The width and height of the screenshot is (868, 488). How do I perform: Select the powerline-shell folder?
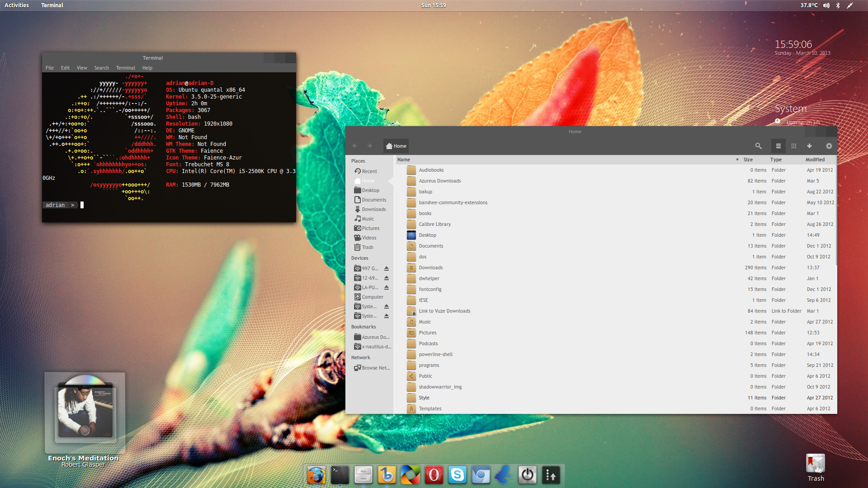pos(435,354)
